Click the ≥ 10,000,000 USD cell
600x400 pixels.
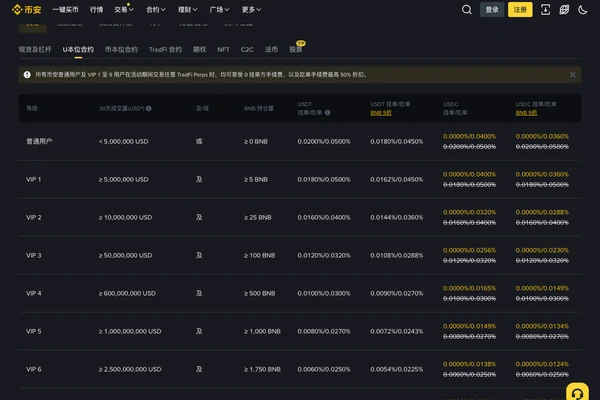(x=126, y=217)
